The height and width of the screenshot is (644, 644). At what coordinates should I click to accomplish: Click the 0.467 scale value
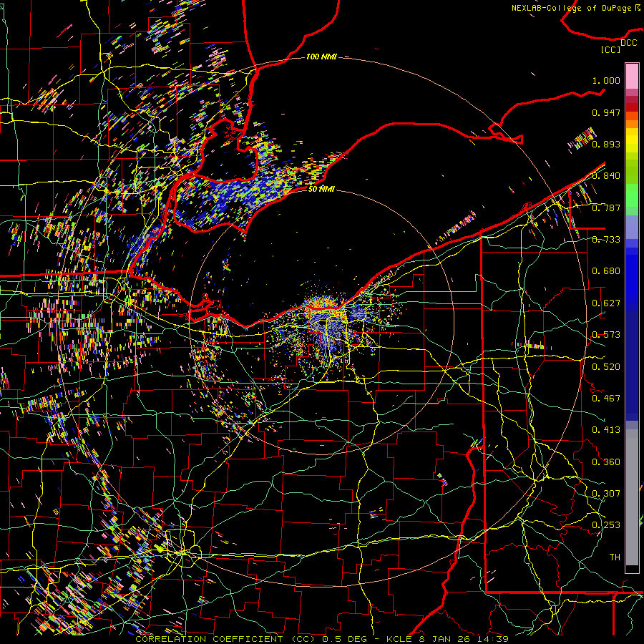[606, 399]
